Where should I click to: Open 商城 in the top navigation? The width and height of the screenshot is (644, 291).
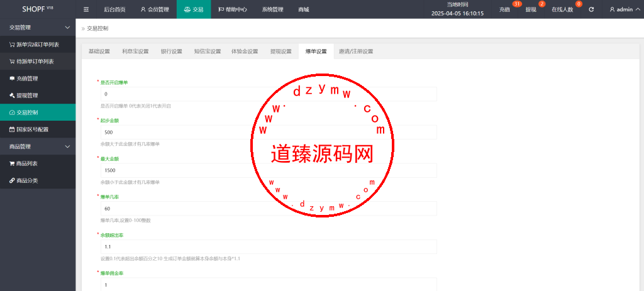pyautogui.click(x=304, y=9)
